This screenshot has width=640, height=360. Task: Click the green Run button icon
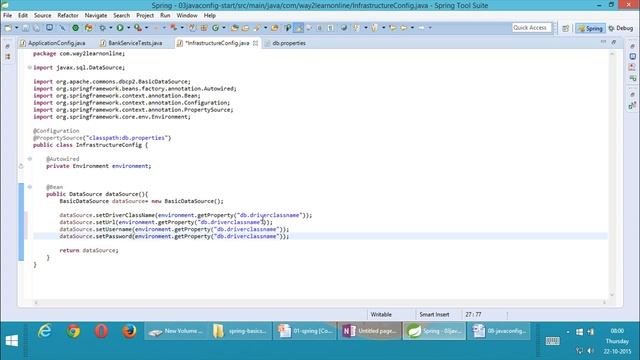(x=120, y=28)
